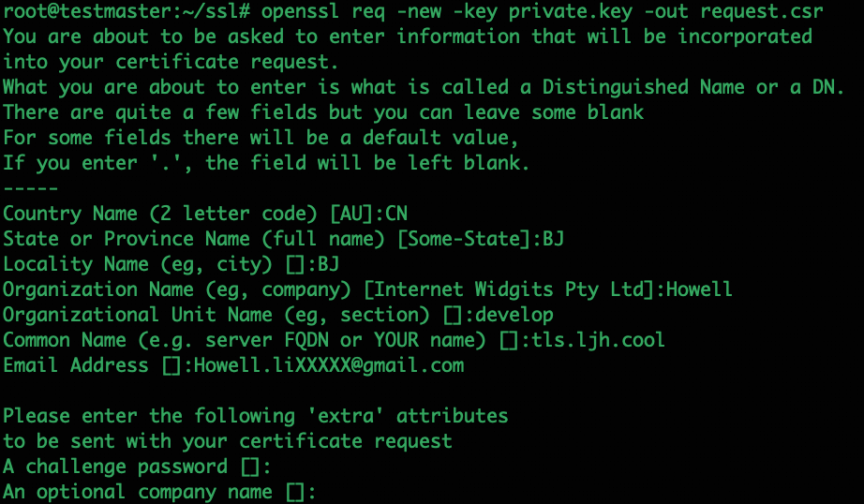Click the request.csr output filename
This screenshot has width=864, height=504.
pyautogui.click(x=762, y=11)
